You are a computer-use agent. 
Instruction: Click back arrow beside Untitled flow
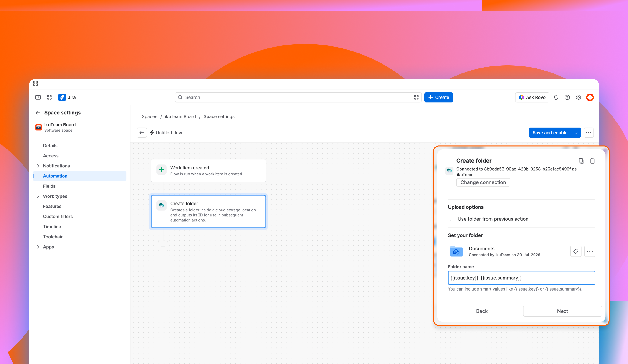[142, 133]
